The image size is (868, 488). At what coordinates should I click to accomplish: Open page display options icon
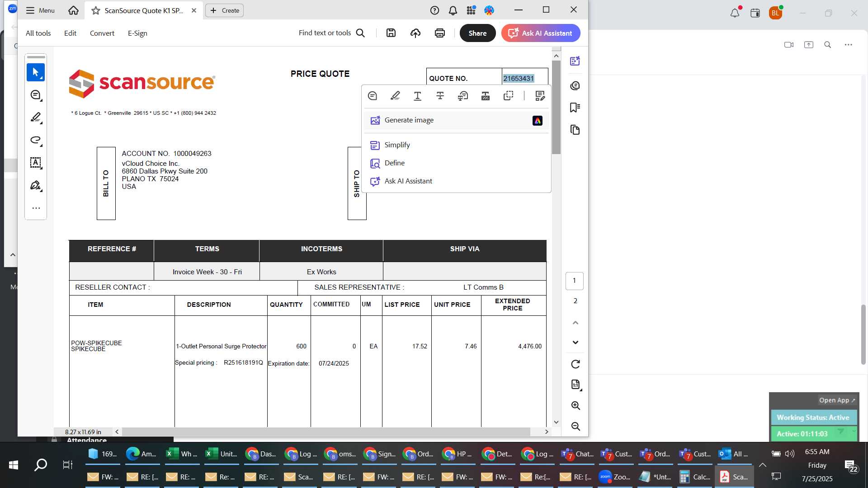576,385
